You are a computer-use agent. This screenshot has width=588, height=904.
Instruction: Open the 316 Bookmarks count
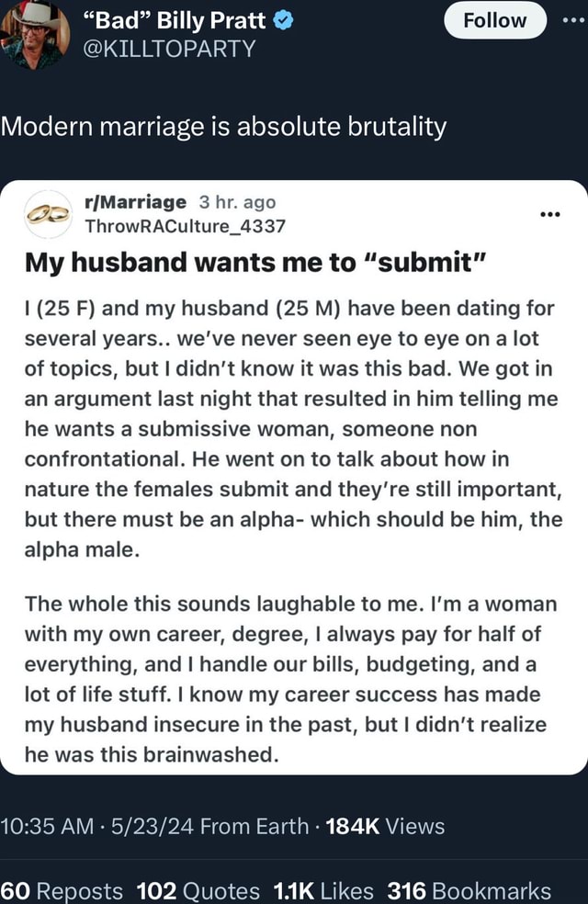[x=469, y=890]
